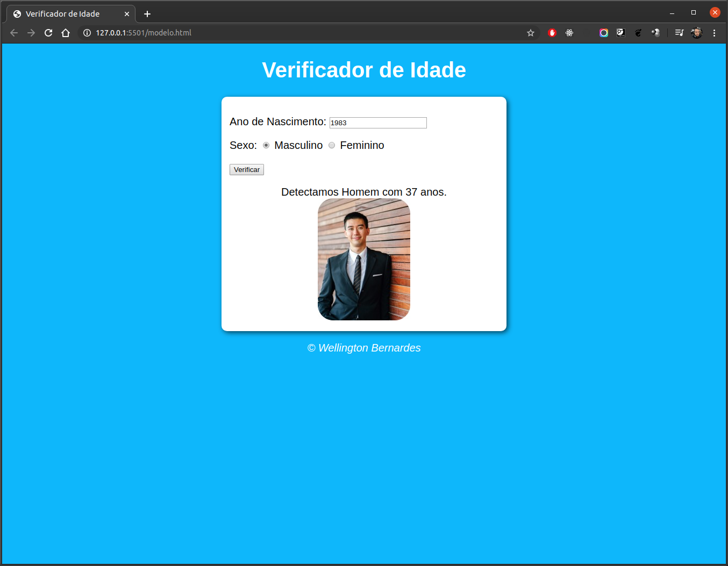Viewport: 728px width, 566px height.
Task: Click the 'Ano de Nascimento:' label
Action: 278,121
